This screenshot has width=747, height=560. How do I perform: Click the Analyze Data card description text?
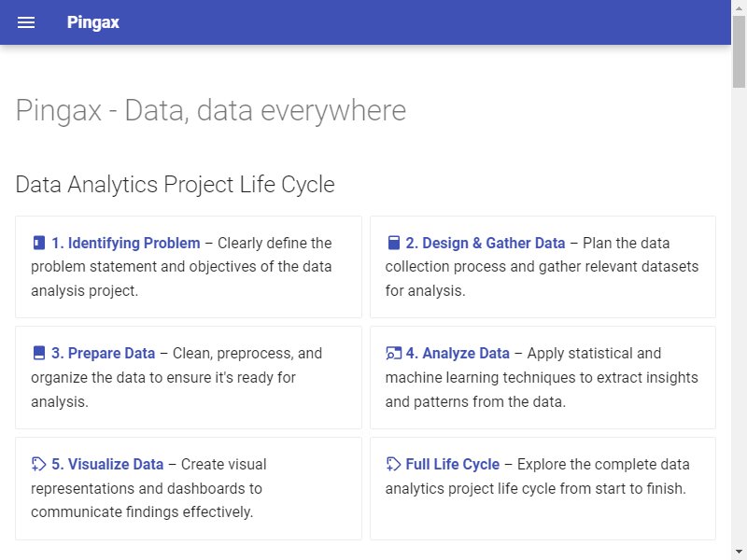(x=542, y=378)
